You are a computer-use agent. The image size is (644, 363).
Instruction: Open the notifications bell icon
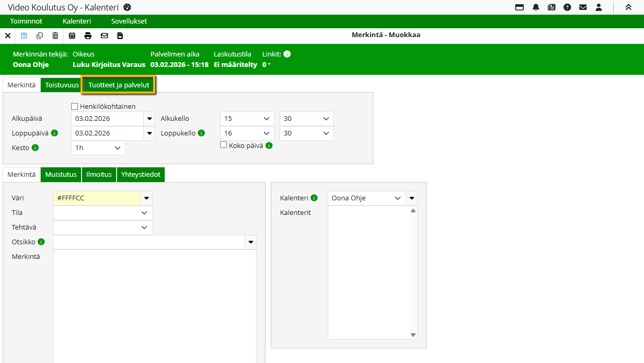536,7
